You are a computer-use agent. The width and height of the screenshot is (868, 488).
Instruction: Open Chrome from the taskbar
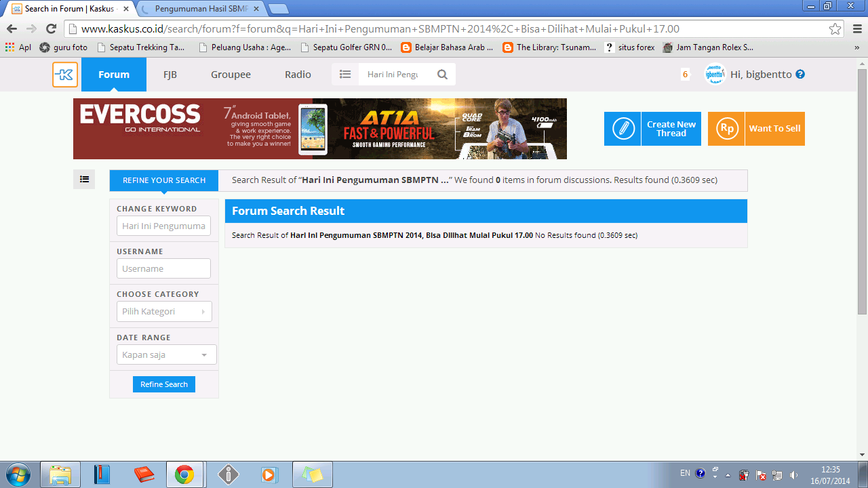pyautogui.click(x=184, y=474)
